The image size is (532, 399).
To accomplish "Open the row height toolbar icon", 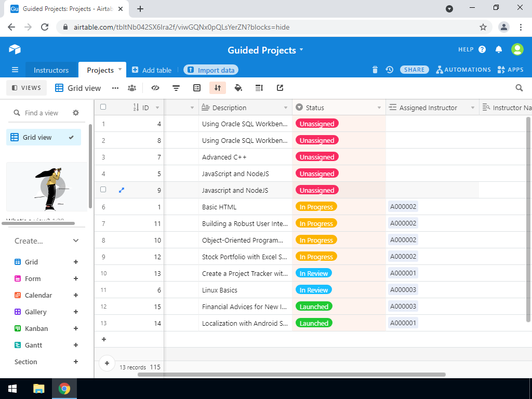I will pos(259,88).
